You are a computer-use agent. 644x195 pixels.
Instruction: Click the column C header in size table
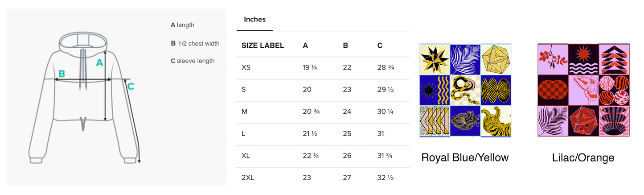click(380, 46)
